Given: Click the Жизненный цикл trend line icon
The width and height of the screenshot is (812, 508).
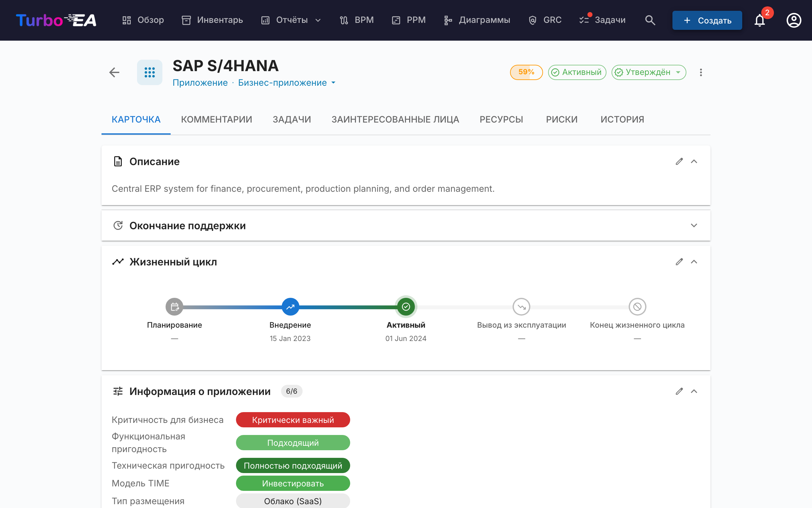Looking at the screenshot, I should coord(118,262).
